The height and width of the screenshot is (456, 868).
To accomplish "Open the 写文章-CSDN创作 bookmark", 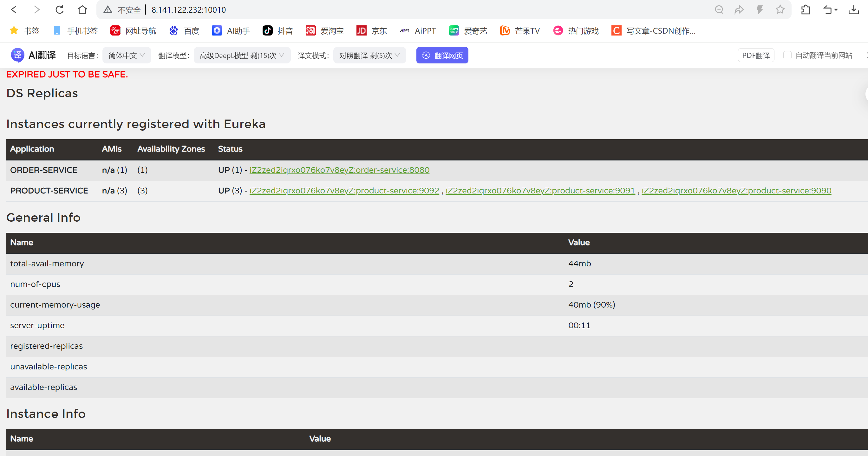I will click(653, 31).
